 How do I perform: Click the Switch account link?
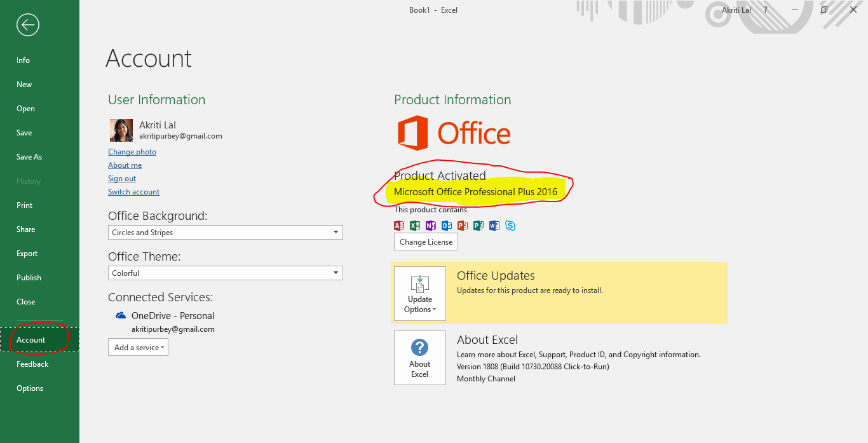(x=133, y=192)
